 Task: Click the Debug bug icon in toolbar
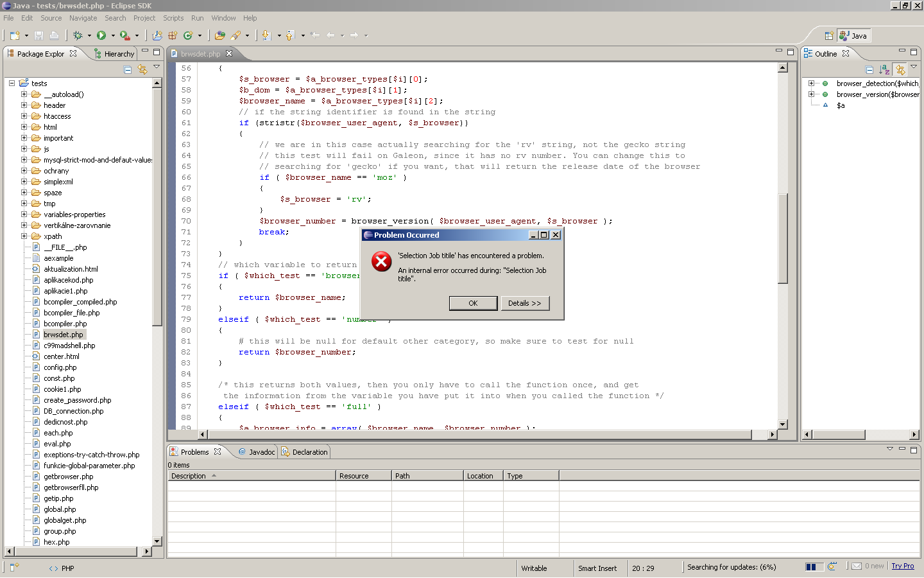click(78, 35)
